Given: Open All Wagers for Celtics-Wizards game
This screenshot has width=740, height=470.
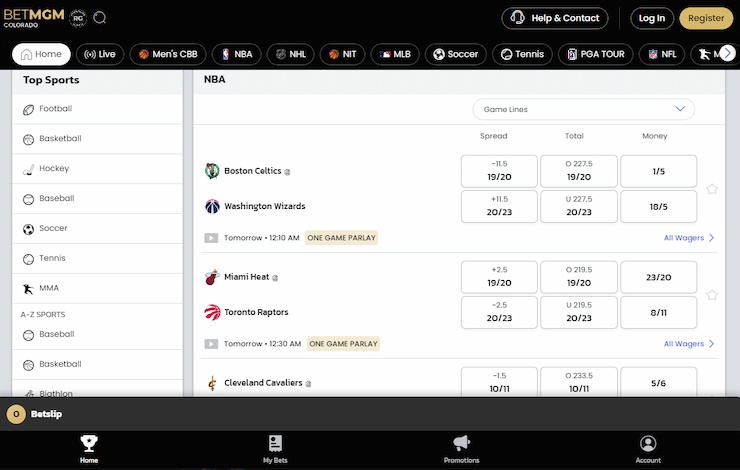Looking at the screenshot, I should (689, 238).
